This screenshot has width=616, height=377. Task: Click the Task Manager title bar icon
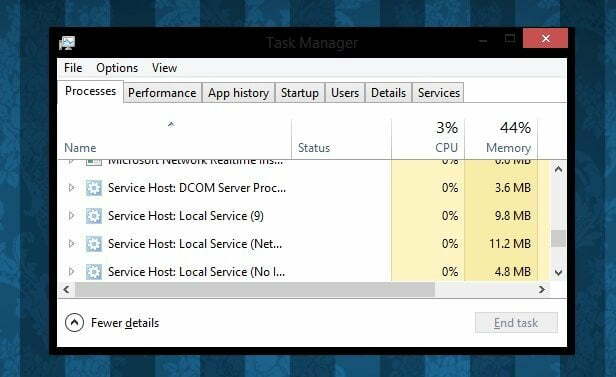coord(67,43)
